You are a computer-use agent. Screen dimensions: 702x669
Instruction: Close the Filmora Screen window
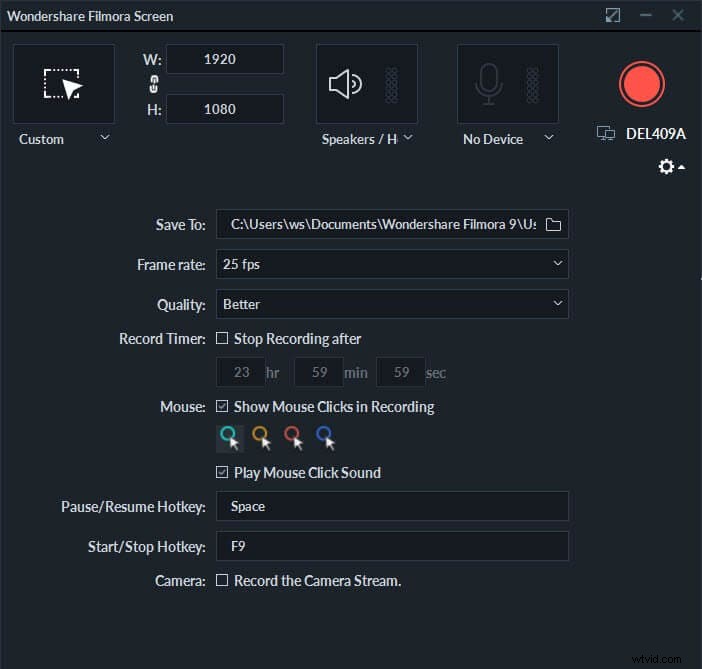[x=678, y=15]
